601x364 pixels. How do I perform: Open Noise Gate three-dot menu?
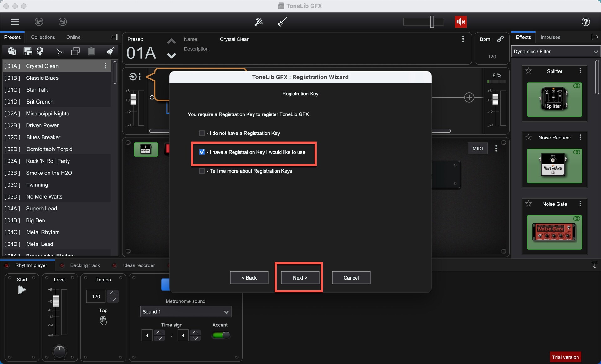580,204
